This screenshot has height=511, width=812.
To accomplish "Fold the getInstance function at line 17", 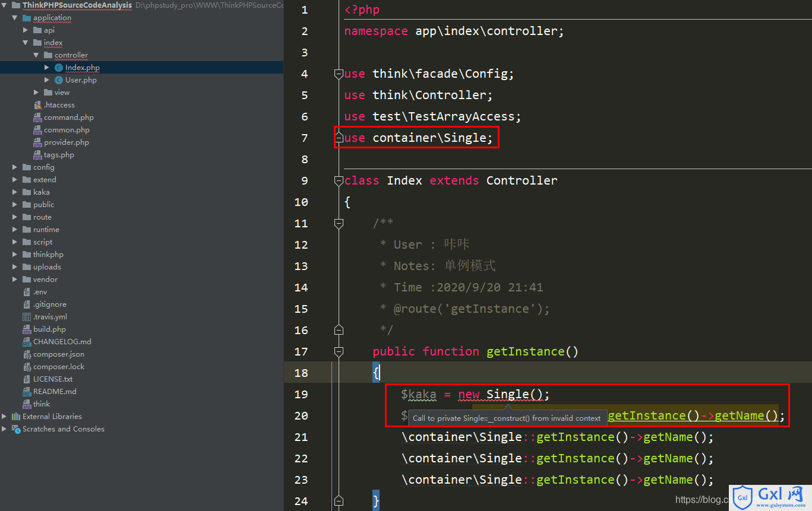I will pos(339,351).
